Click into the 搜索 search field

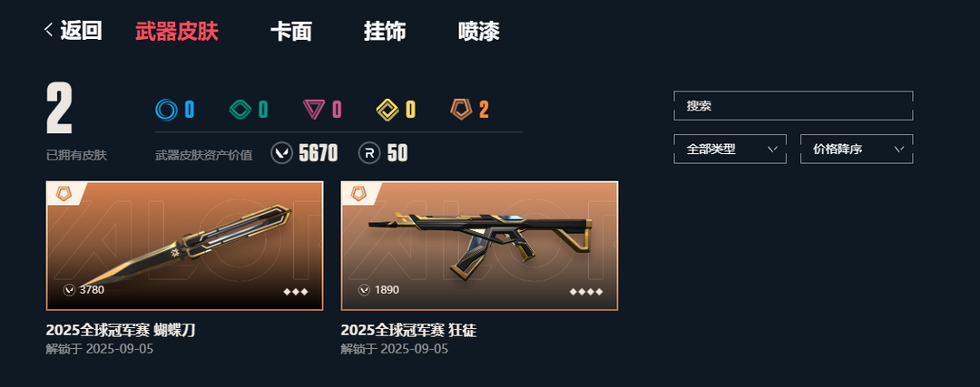tap(793, 105)
